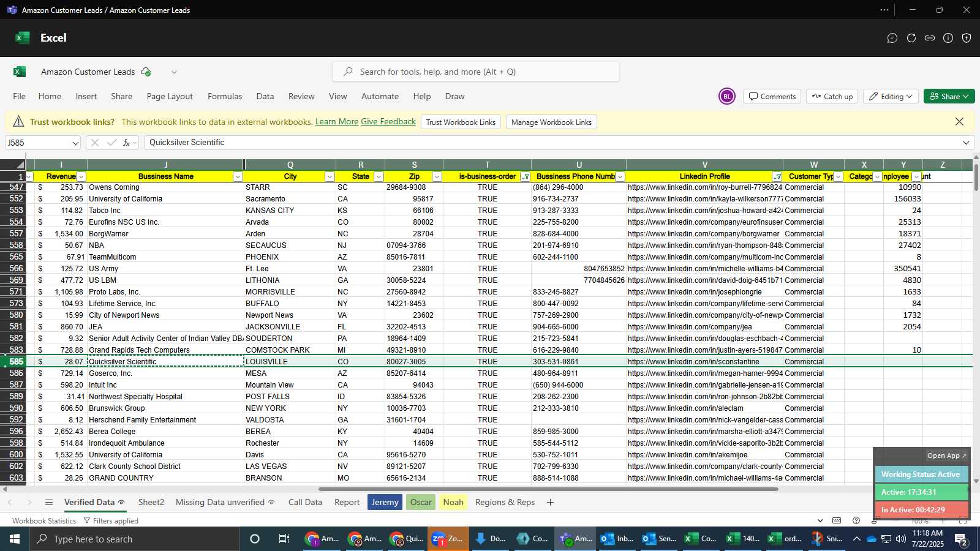980x551 pixels.
Task: Open the Automate ribbon tab
Action: point(380,96)
